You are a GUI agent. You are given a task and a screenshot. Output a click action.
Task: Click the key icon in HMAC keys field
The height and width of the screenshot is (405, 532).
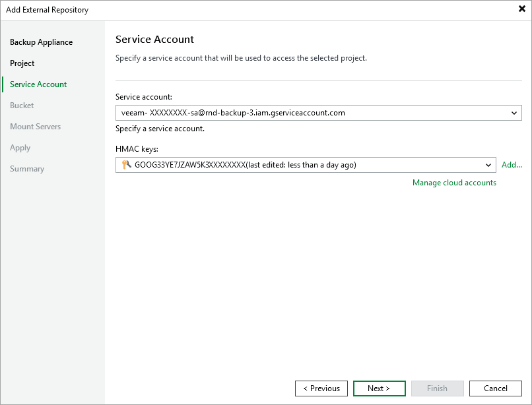click(x=126, y=165)
